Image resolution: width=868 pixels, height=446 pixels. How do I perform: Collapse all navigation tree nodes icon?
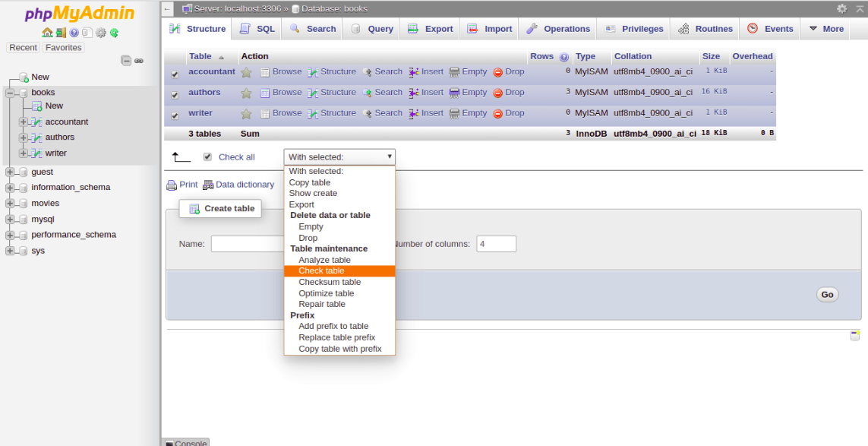pos(126,61)
